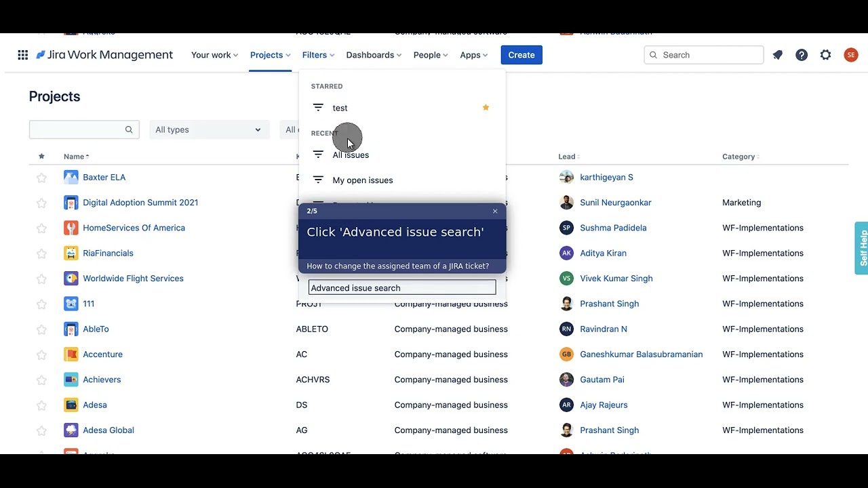Click the Baxter ELA project icon
The width and height of the screenshot is (868, 488).
coord(71,177)
